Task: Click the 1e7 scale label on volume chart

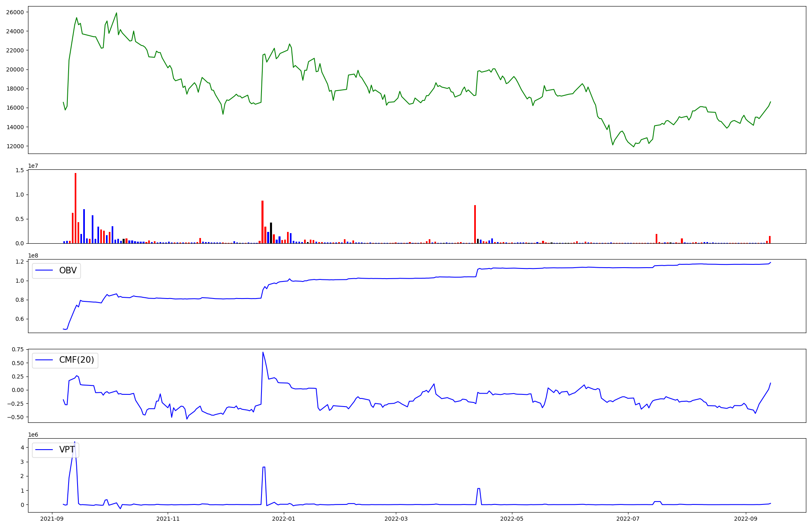Action: pyautogui.click(x=33, y=166)
